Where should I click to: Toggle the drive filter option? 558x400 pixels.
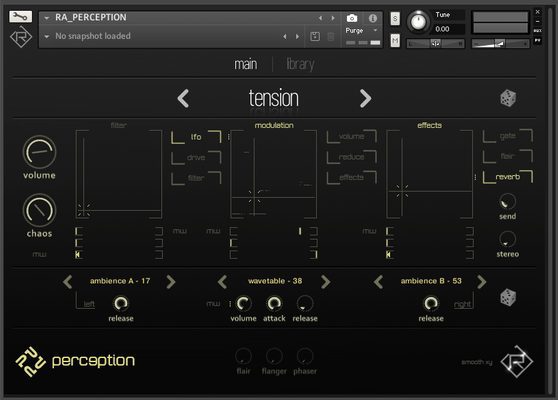coord(196,157)
